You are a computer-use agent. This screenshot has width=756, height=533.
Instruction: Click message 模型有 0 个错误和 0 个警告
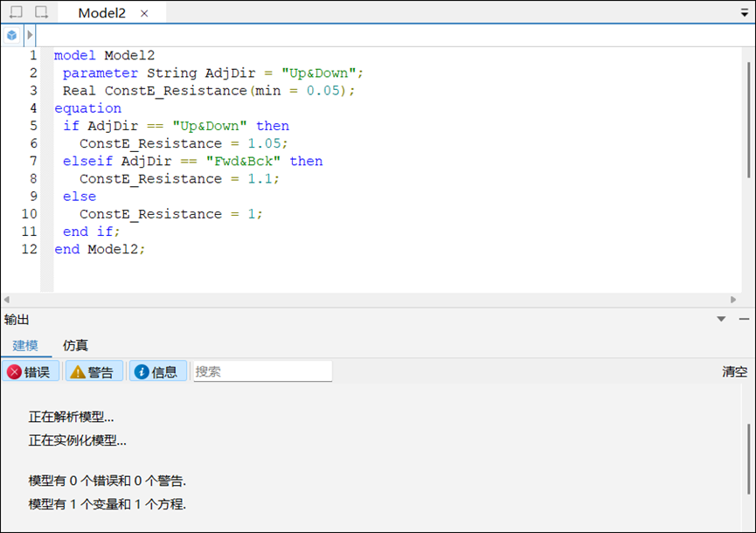click(107, 481)
